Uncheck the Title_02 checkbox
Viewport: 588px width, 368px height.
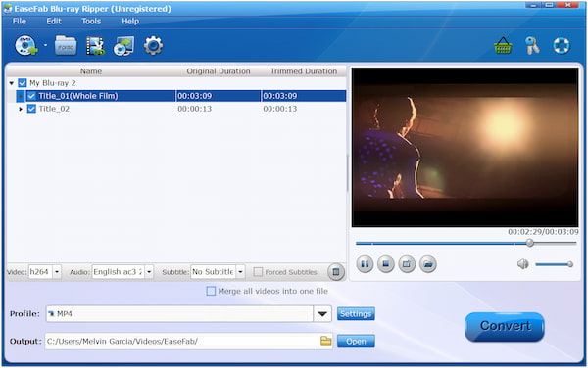pos(31,109)
